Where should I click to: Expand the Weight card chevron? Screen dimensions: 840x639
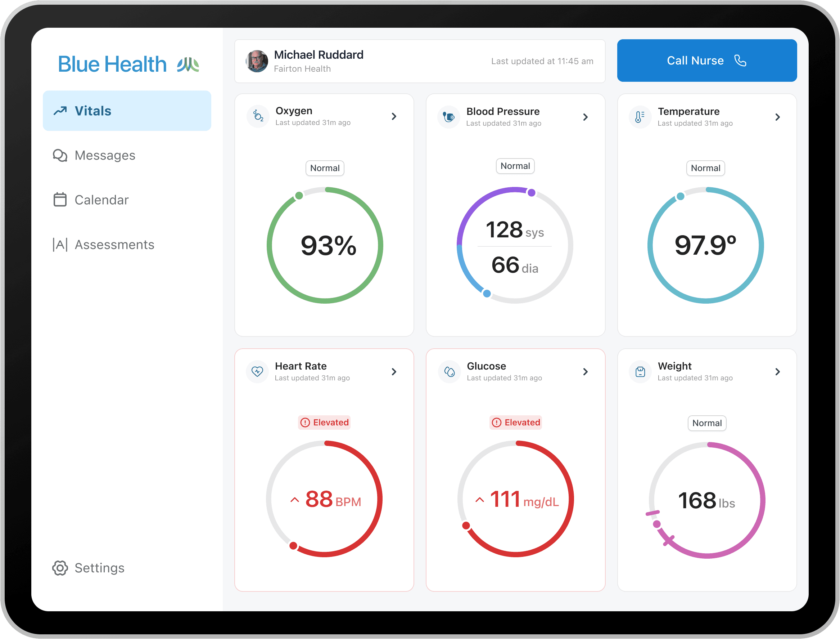[x=777, y=372]
